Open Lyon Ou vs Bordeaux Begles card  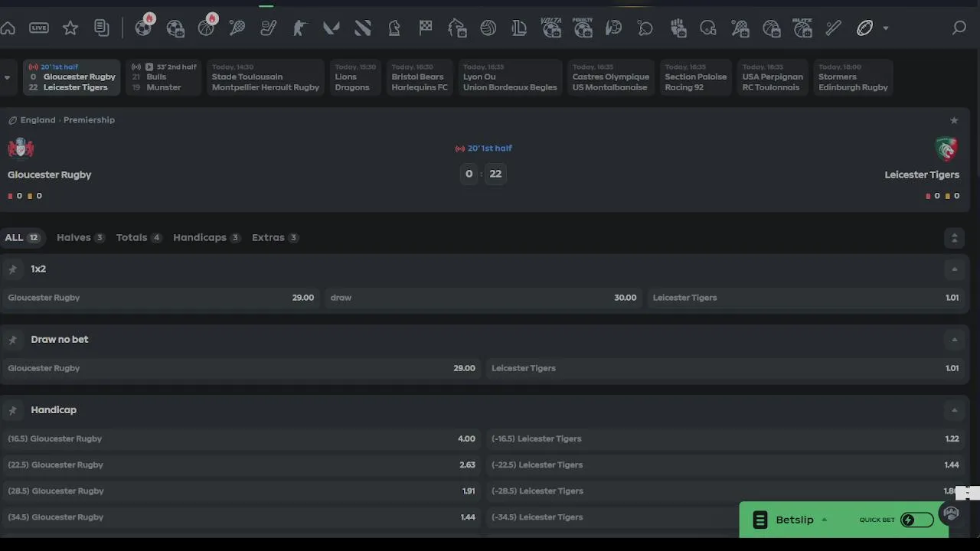510,77
